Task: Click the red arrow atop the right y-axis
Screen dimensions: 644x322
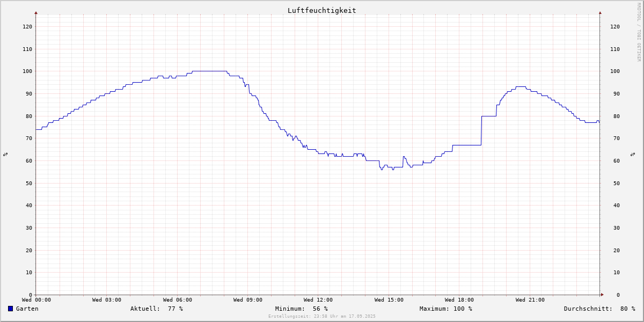Action: (600, 12)
